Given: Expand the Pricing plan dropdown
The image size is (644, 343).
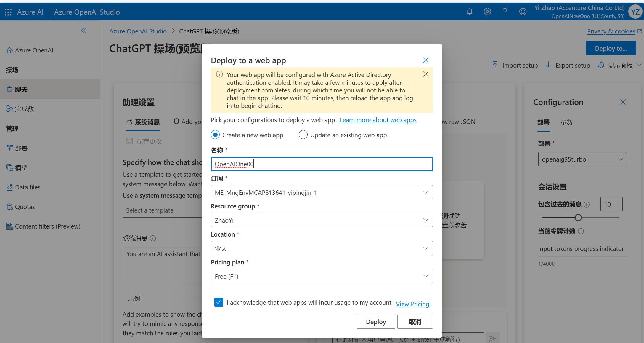Looking at the screenshot, I should point(322,276).
